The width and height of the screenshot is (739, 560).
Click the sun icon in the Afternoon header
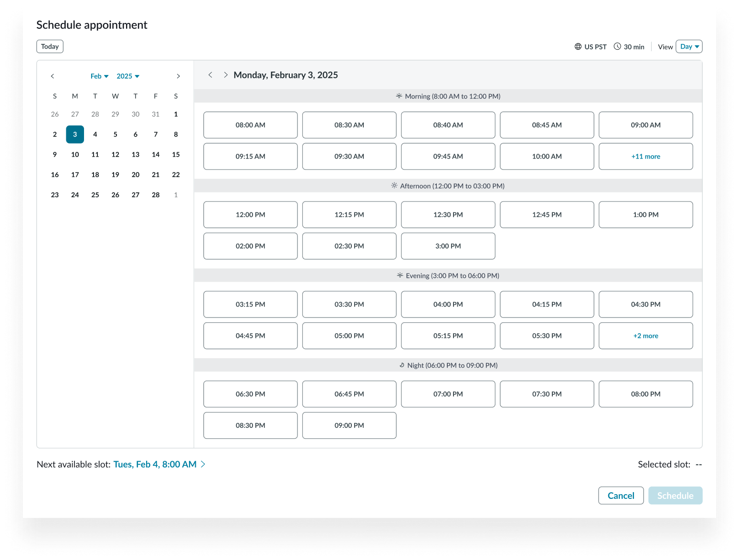[x=394, y=185]
